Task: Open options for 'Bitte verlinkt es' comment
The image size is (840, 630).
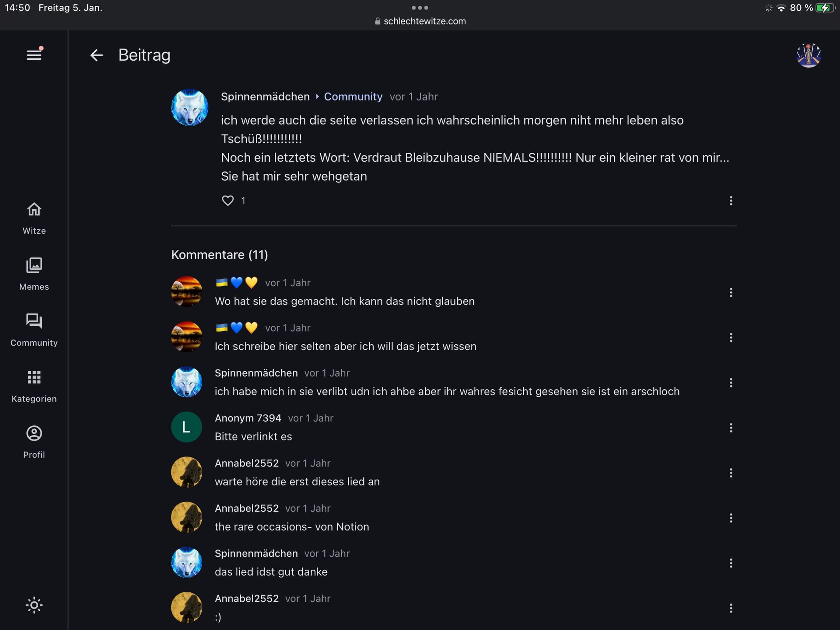Action: pyautogui.click(x=731, y=428)
